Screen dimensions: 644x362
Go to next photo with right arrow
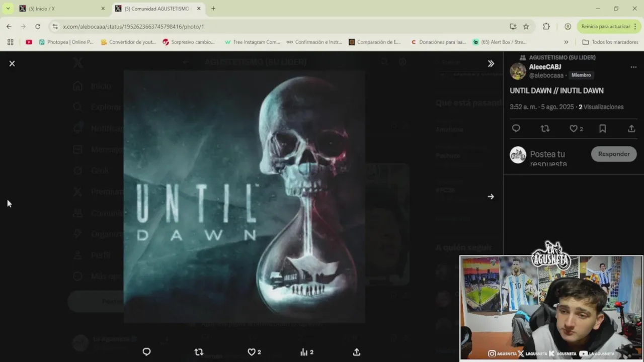(491, 197)
